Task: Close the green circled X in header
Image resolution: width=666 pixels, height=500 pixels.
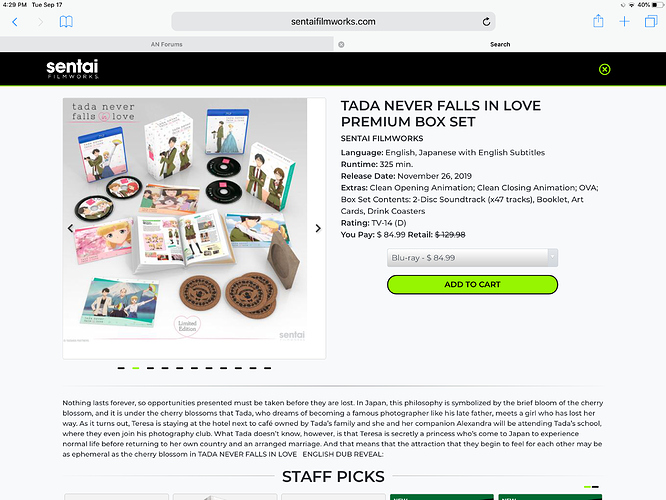Action: [x=604, y=69]
